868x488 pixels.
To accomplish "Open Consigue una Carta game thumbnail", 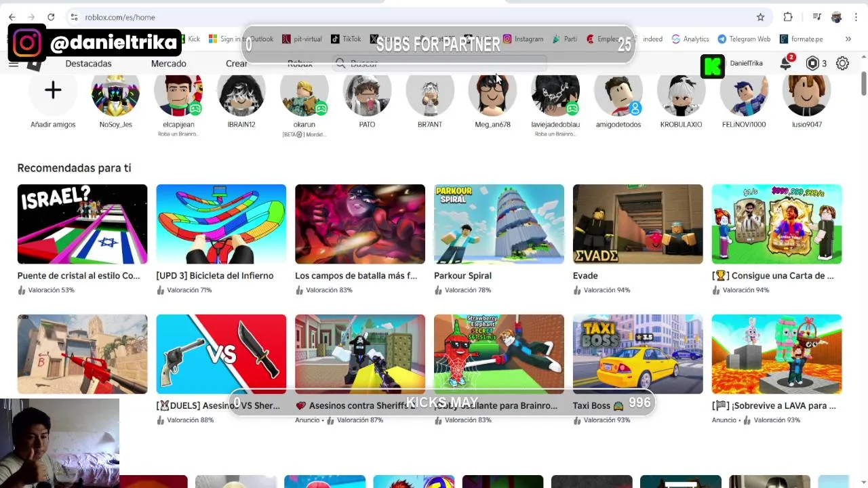I will (x=776, y=224).
